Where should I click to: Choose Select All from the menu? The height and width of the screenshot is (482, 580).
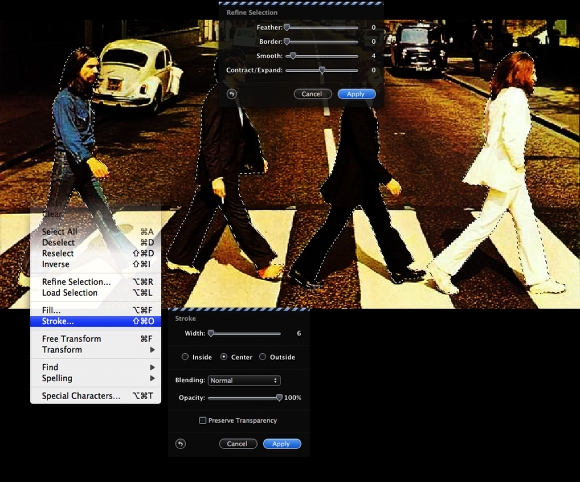pyautogui.click(x=95, y=232)
